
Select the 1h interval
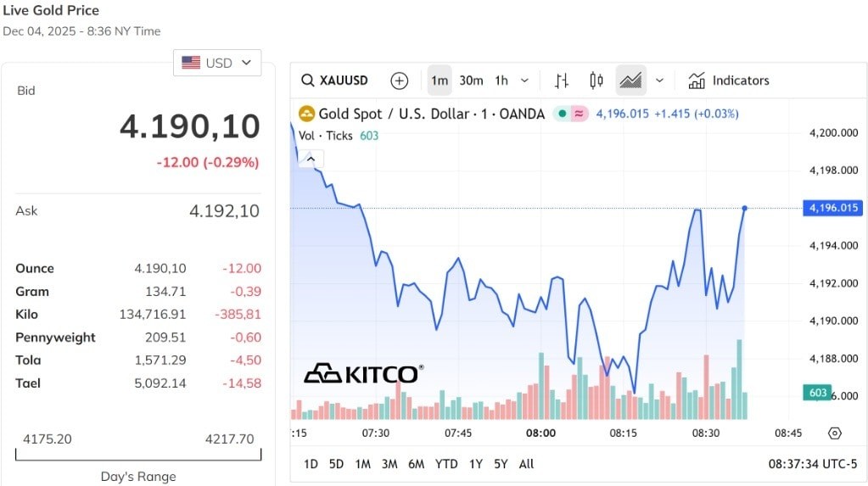[x=501, y=81]
